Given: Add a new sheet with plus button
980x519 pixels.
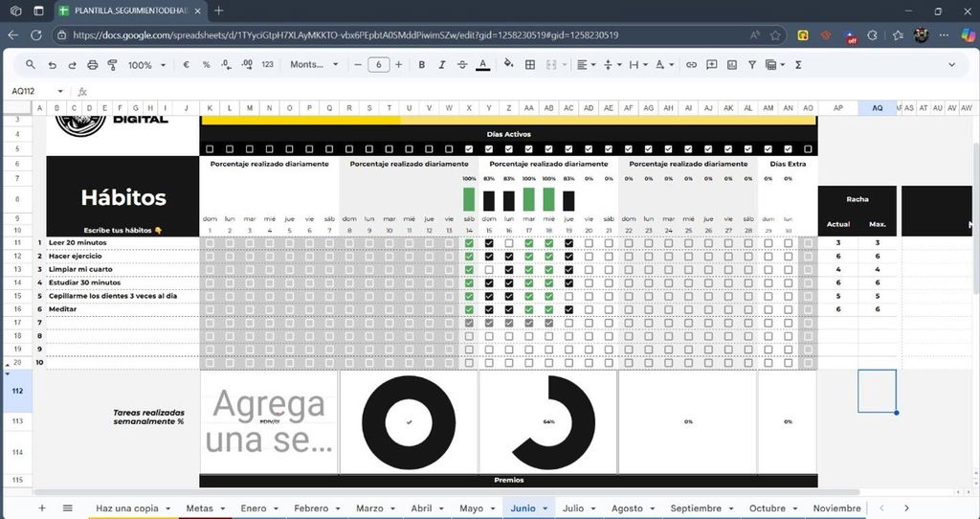Looking at the screenshot, I should tap(42, 508).
